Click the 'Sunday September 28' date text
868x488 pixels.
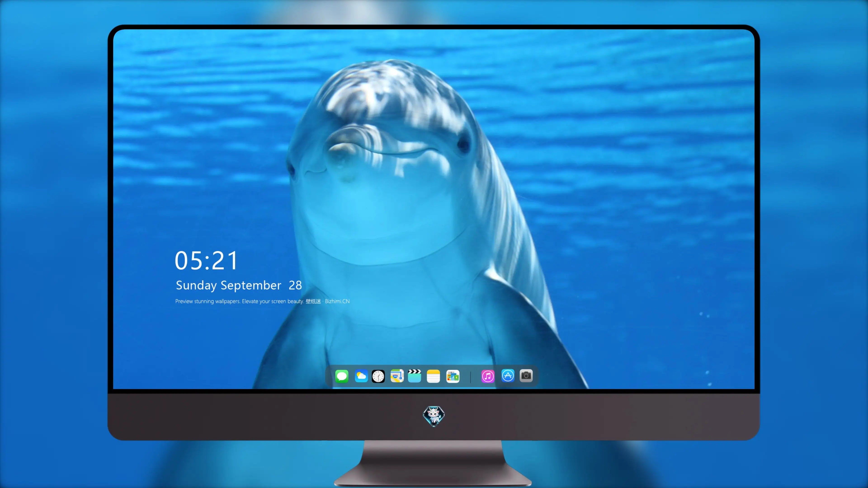[x=239, y=285]
